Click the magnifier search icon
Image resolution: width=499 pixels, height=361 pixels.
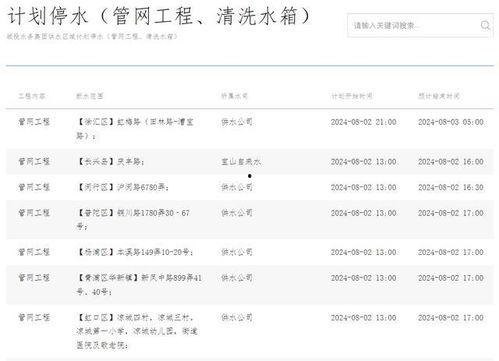coord(485,25)
